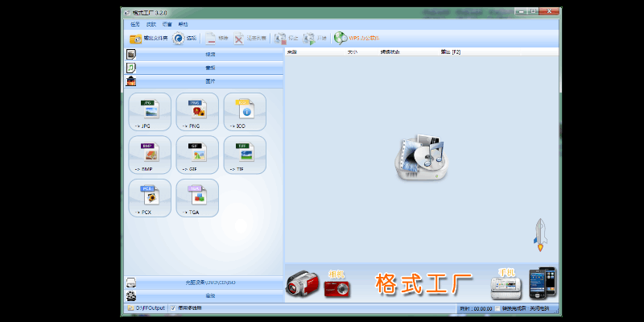
Task: Pick the BMP conversion icon
Action: tap(150, 154)
